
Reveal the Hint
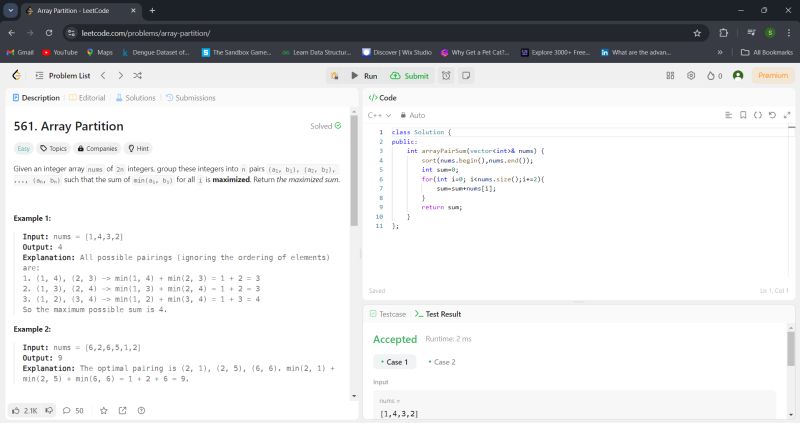[x=139, y=148]
